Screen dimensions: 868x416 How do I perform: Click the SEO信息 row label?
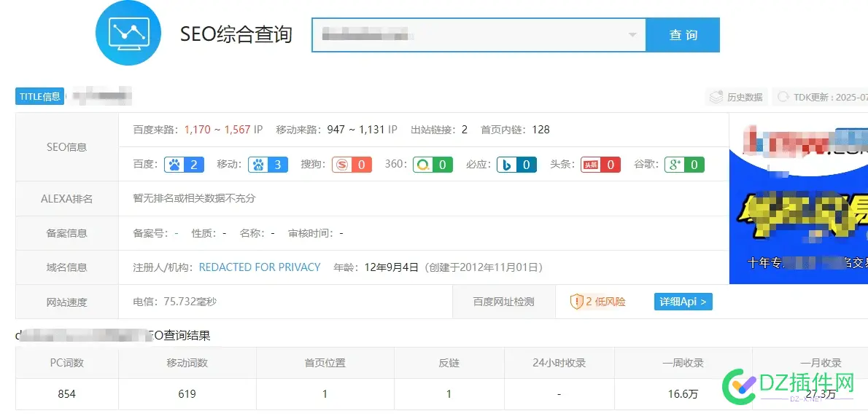(67, 147)
